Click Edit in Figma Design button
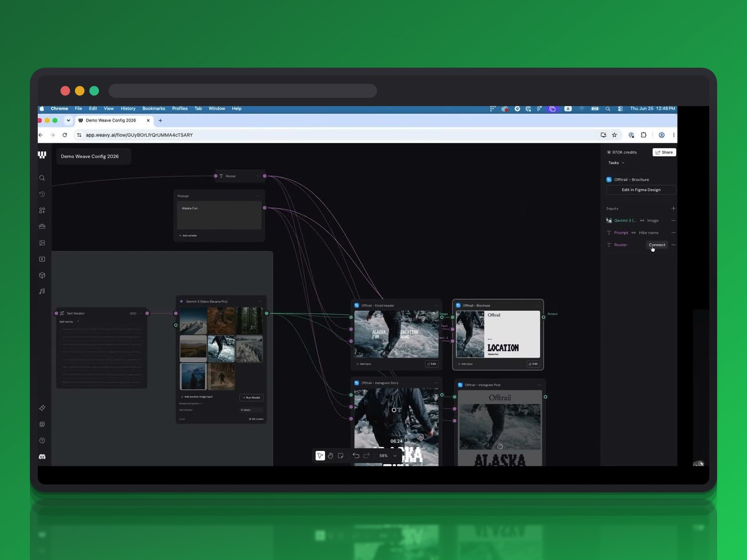This screenshot has width=747, height=560. click(x=641, y=190)
